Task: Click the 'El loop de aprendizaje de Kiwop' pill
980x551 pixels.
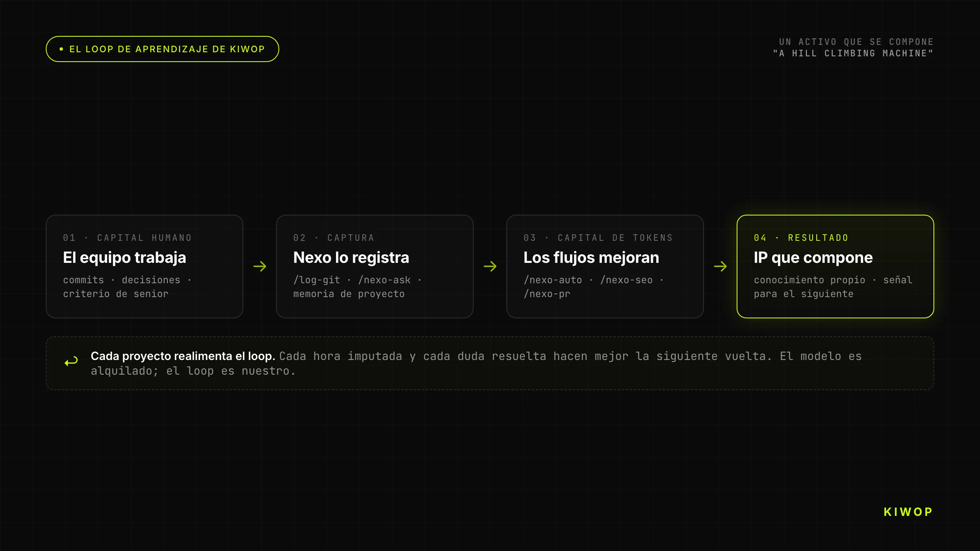Action: [x=163, y=49]
